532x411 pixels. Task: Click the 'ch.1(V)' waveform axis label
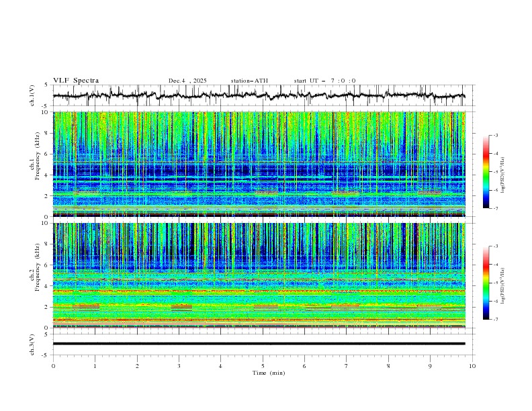pyautogui.click(x=32, y=95)
